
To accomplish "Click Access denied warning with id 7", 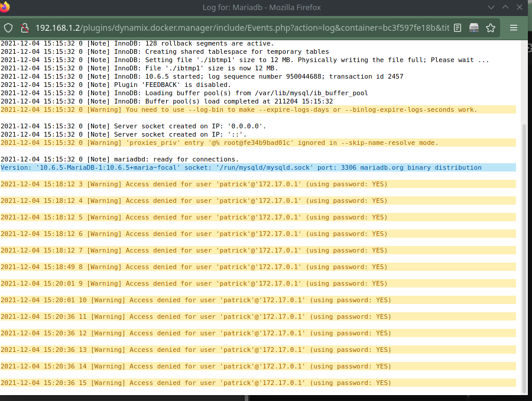I will pyautogui.click(x=258, y=250).
